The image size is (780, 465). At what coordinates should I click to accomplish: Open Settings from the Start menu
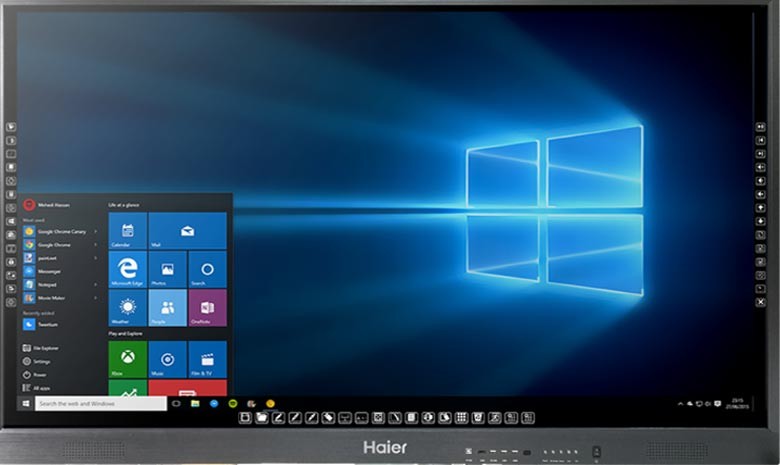pyautogui.click(x=41, y=361)
